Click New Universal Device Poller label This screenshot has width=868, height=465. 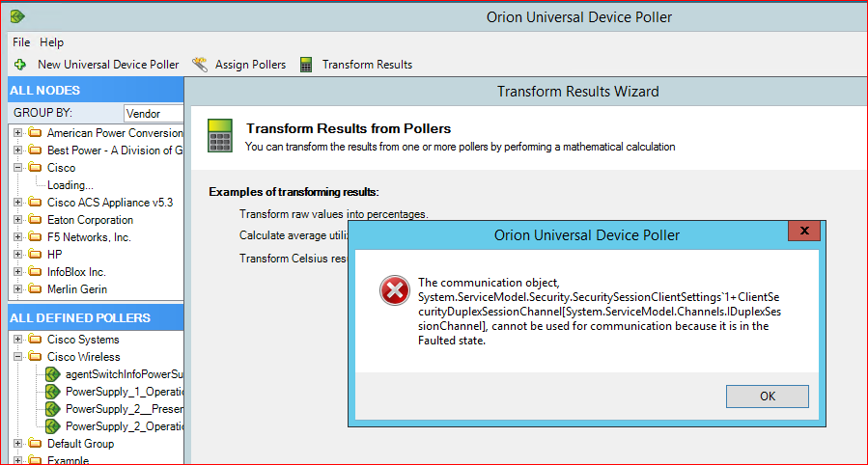click(x=108, y=65)
